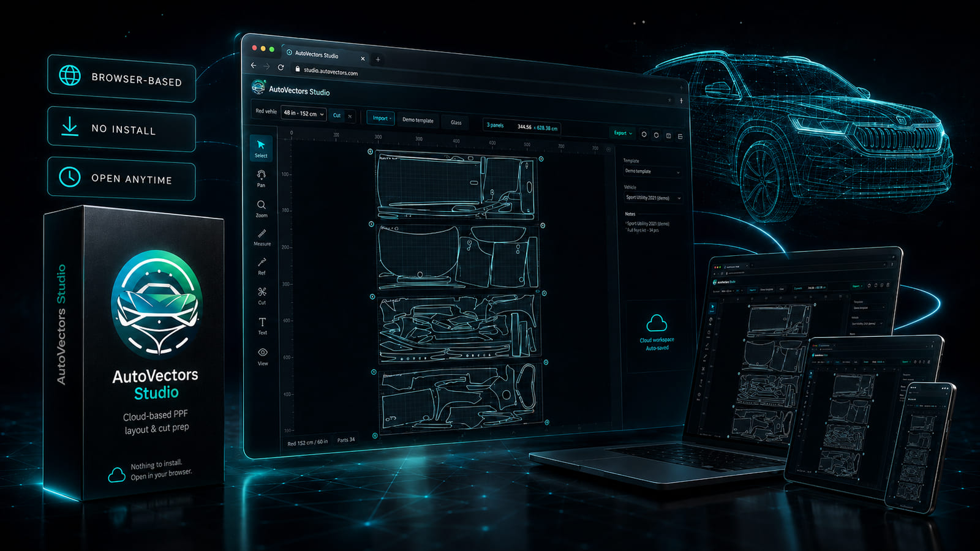The image size is (980, 551).
Task: Click the Red 152 cm / 60 in status label
Action: tap(307, 442)
